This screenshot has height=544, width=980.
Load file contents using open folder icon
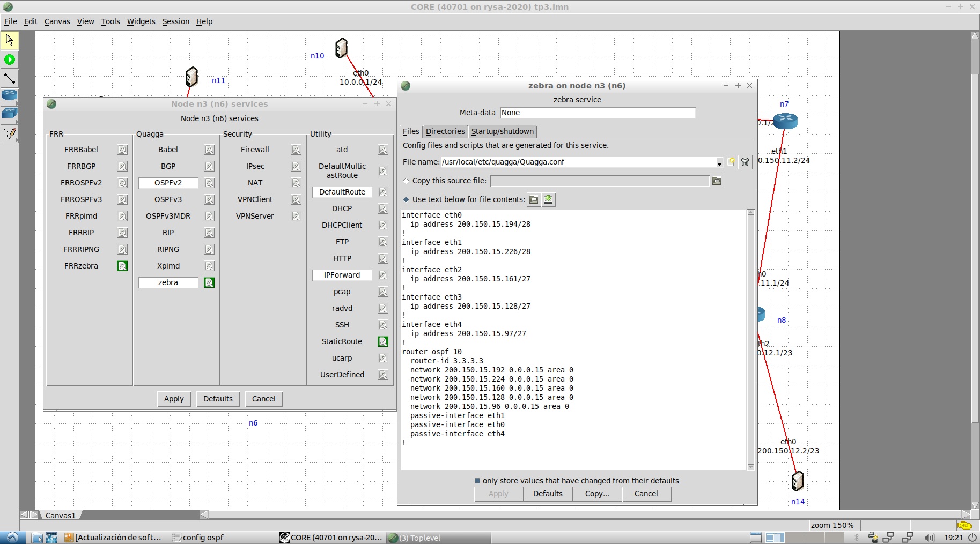point(534,200)
